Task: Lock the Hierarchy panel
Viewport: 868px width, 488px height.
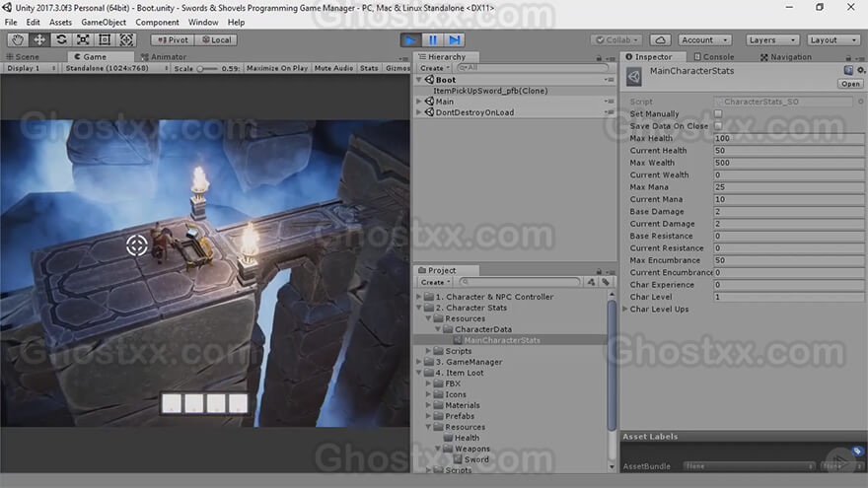Action: tap(599, 57)
